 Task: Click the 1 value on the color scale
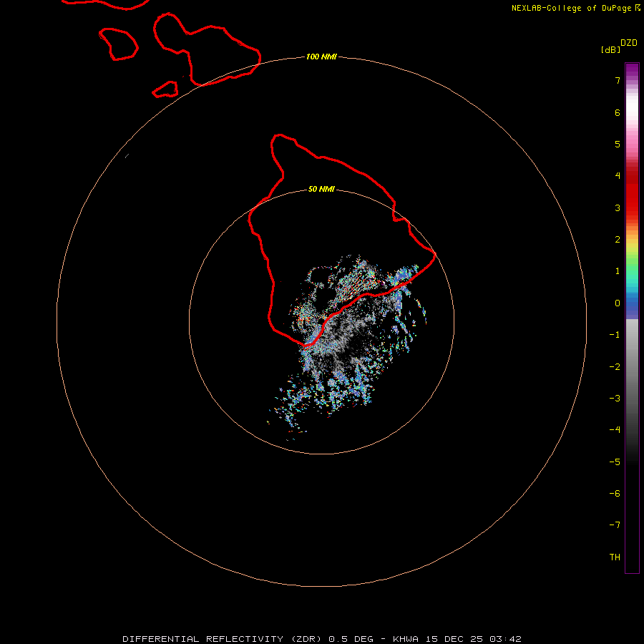tap(618, 271)
